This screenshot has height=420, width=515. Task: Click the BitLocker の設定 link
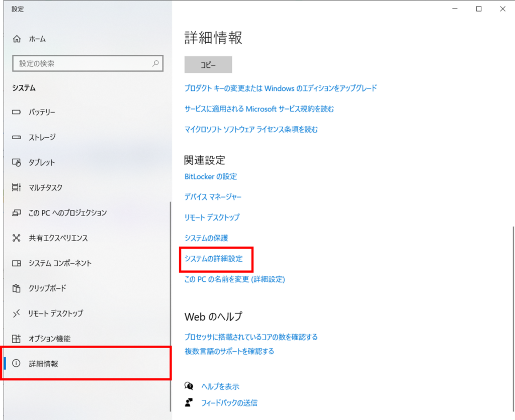[211, 176]
